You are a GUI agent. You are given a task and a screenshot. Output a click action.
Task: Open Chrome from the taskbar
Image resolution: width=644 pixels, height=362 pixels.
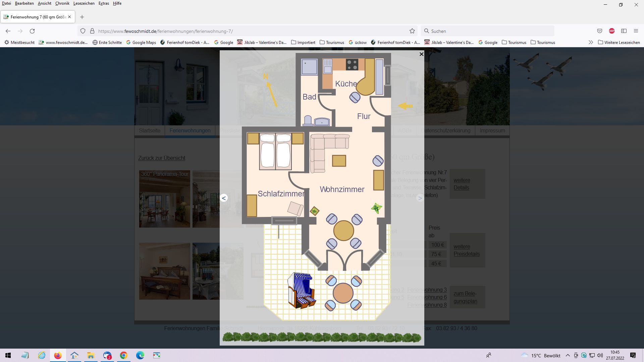point(124,355)
